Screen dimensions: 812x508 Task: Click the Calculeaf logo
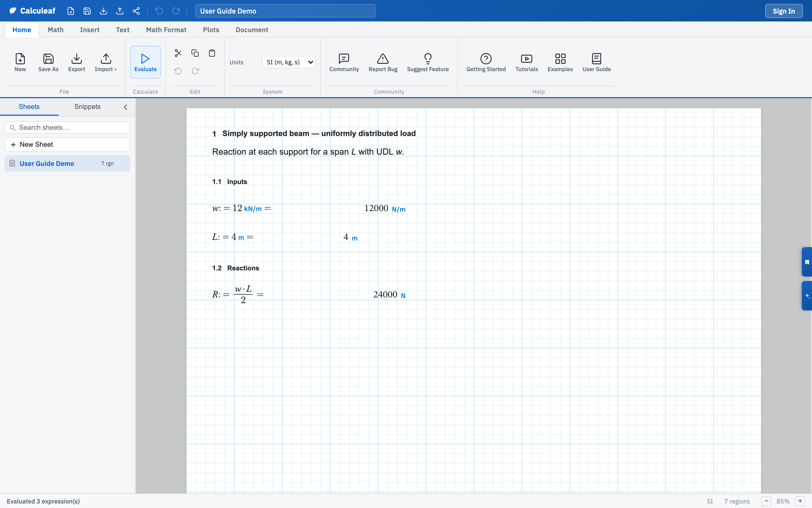tap(32, 11)
